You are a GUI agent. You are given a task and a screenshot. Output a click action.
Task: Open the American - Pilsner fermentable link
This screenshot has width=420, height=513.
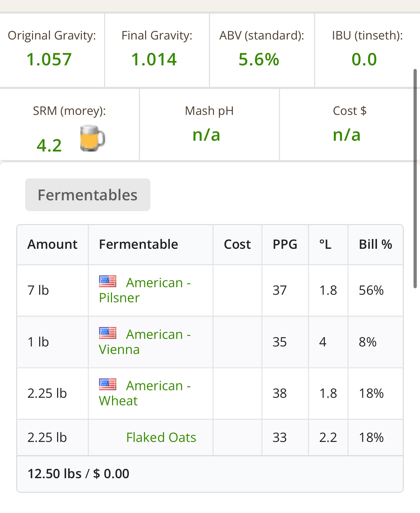(x=145, y=290)
